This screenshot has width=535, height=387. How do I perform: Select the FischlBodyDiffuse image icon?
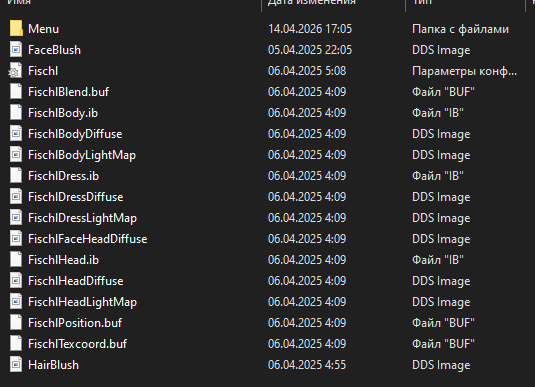16,134
